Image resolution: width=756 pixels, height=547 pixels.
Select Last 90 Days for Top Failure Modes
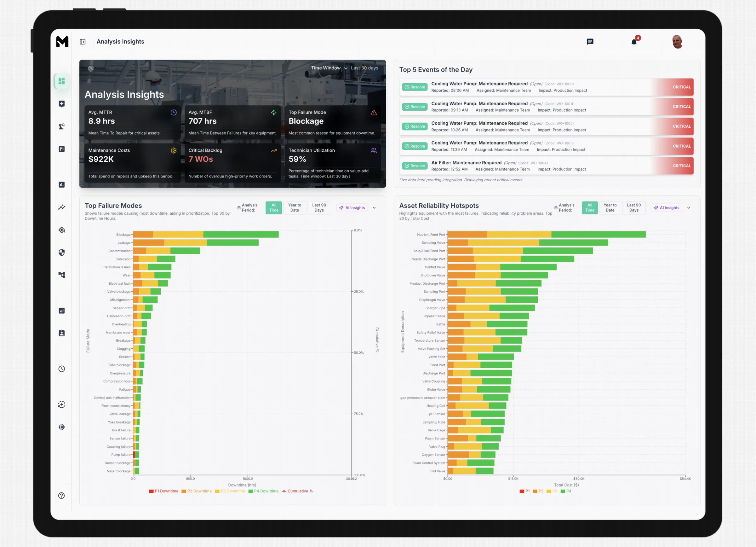(x=319, y=207)
